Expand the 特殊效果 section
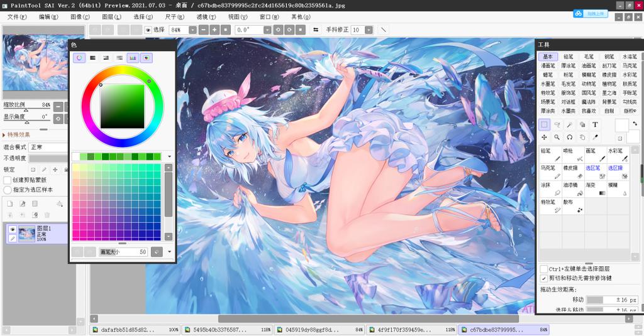This screenshot has height=336, width=644. coord(16,134)
